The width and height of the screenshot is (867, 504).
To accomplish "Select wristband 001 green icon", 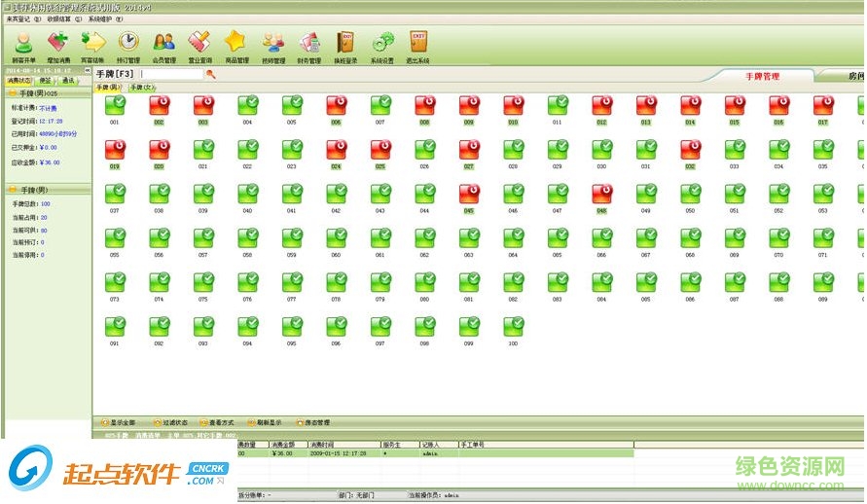I will 115,105.
